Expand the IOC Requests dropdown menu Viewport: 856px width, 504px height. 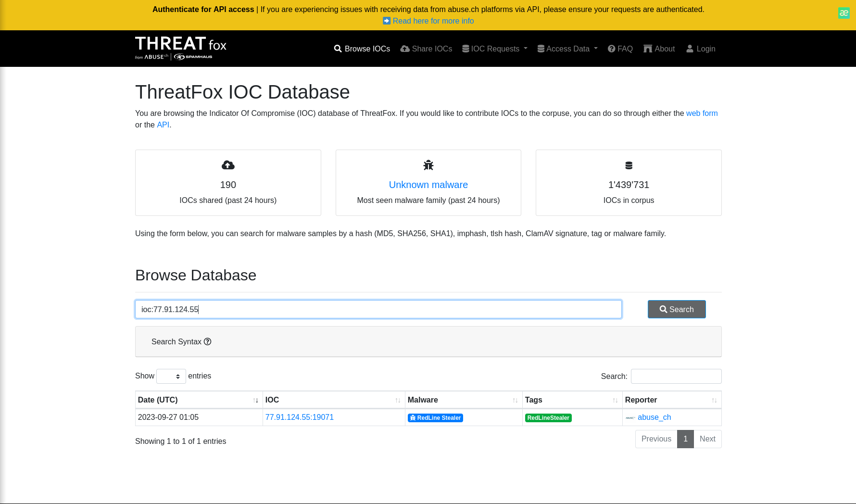pyautogui.click(x=495, y=49)
